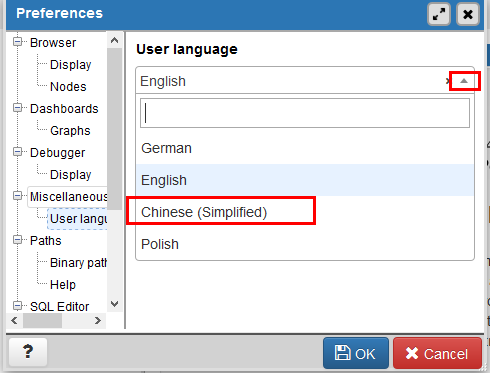The image size is (490, 373).
Task: Click the scroll down arrow in tree panel
Action: [114, 304]
